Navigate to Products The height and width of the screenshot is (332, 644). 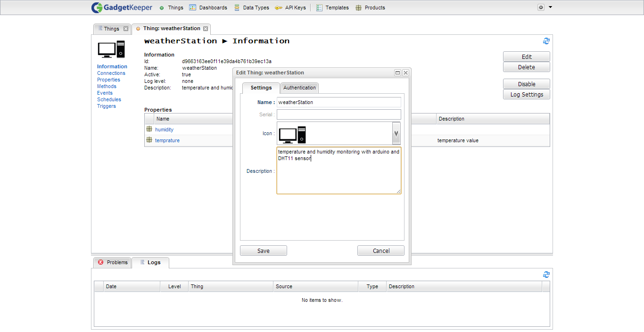click(x=370, y=8)
